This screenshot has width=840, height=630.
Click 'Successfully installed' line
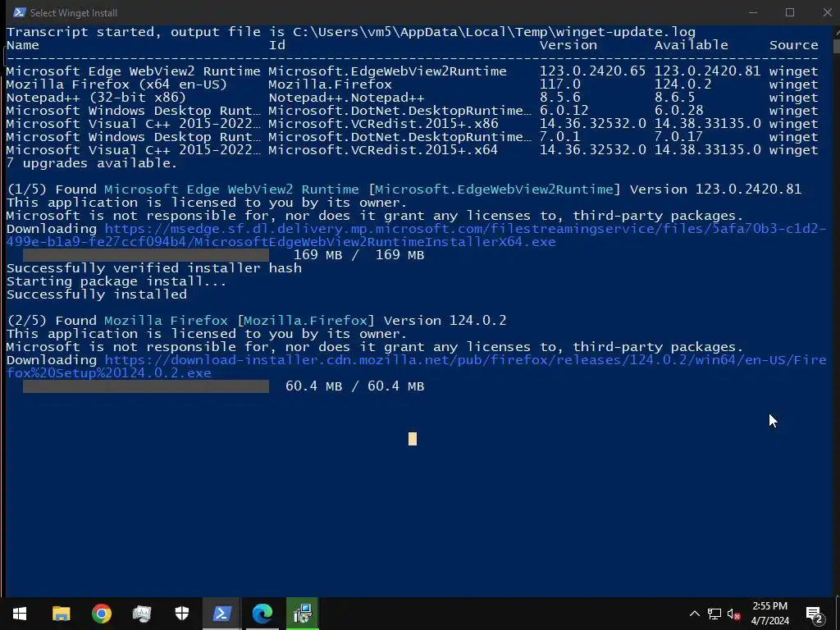pos(97,294)
